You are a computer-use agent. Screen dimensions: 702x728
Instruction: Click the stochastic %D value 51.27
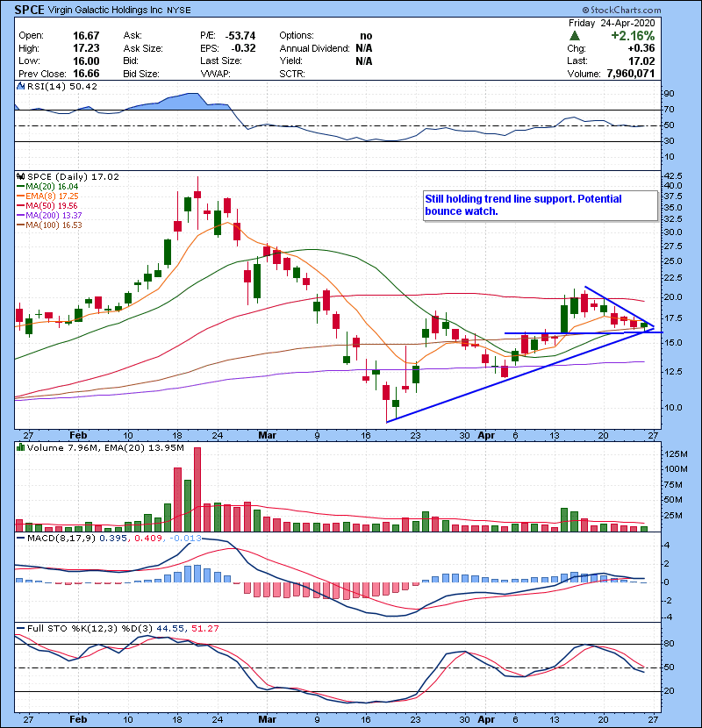coord(204,628)
